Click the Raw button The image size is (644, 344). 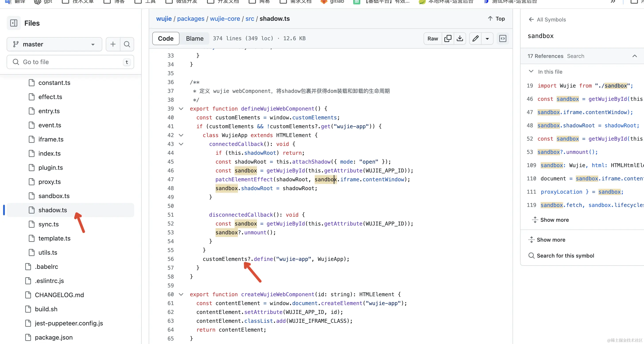[432, 38]
